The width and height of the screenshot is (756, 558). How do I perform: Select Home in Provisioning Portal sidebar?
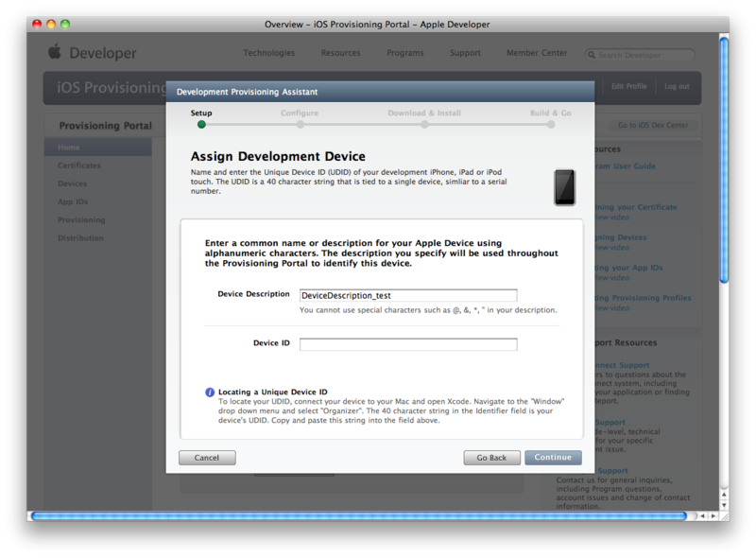tap(98, 148)
